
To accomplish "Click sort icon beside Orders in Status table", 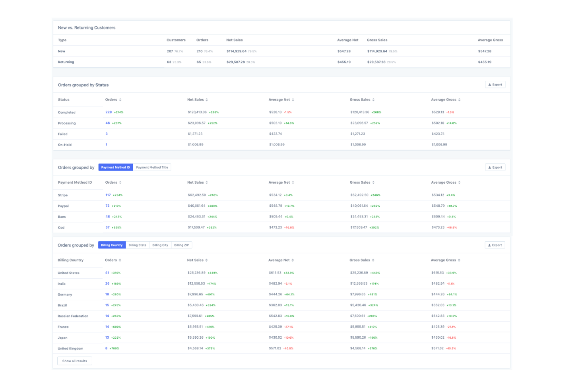I will 120,100.
